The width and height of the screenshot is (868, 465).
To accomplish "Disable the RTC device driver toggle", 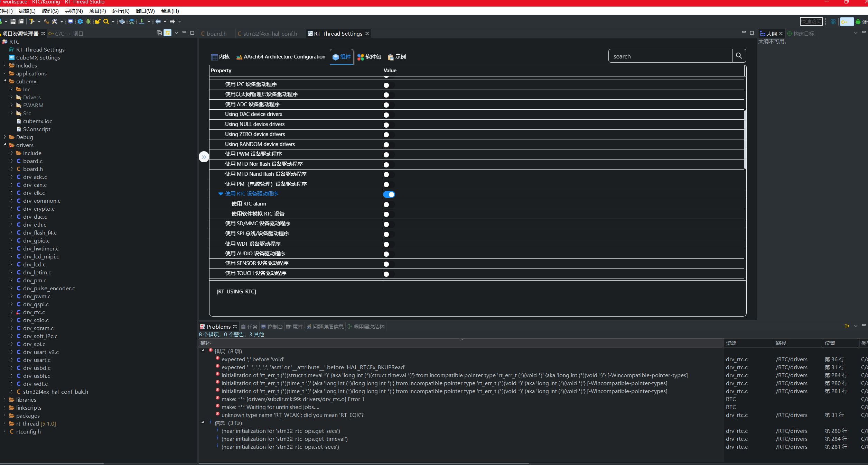I will [x=389, y=194].
